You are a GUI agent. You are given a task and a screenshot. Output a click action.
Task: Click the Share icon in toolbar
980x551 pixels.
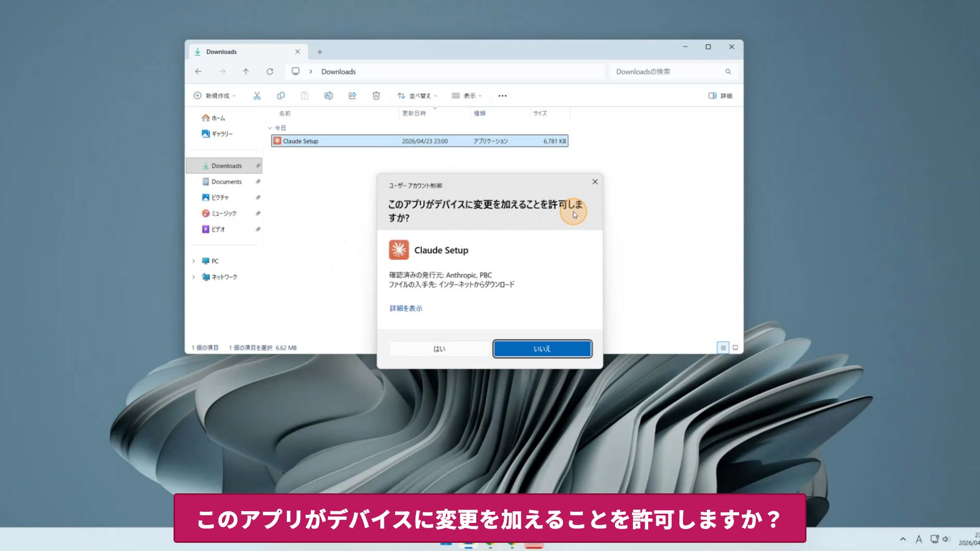[x=352, y=95]
